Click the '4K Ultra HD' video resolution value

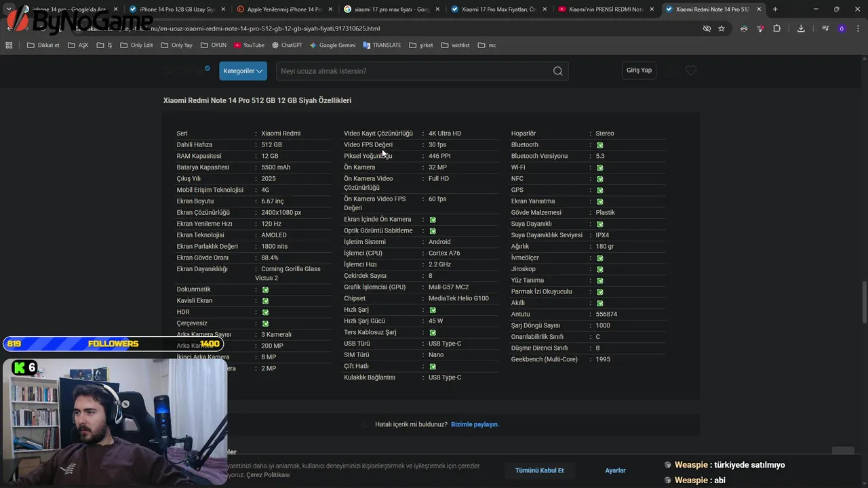click(x=445, y=134)
